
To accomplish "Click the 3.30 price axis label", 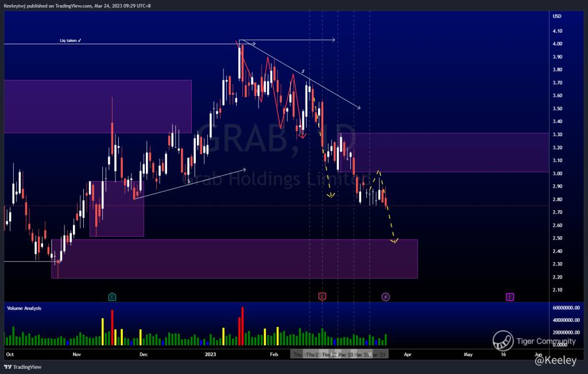I will pyautogui.click(x=557, y=134).
